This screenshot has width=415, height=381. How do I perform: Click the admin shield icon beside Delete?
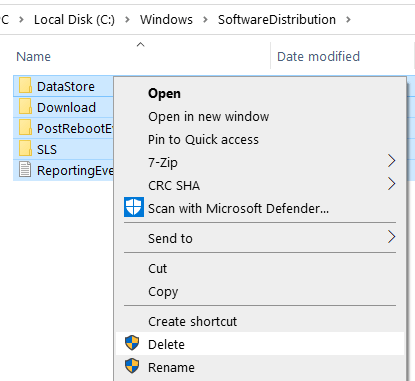point(132,343)
